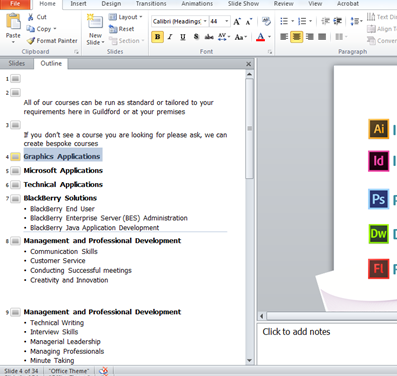Click the Reset slide icon

pyautogui.click(x=113, y=29)
